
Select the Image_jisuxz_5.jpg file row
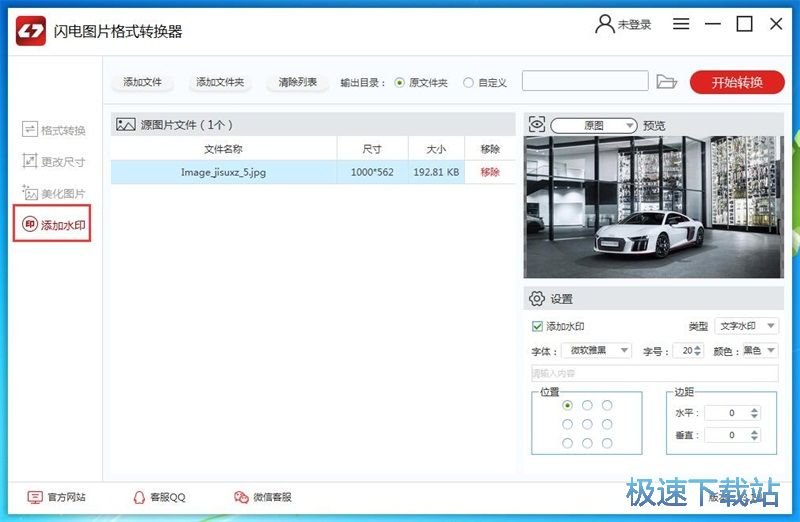click(x=313, y=172)
